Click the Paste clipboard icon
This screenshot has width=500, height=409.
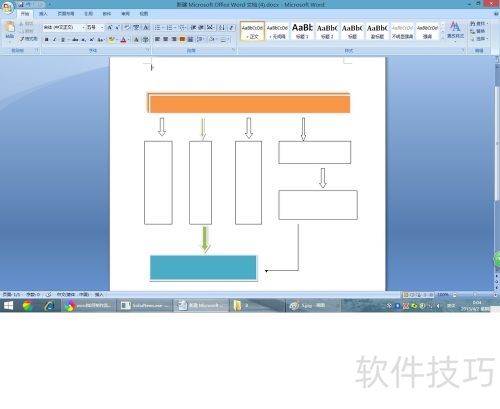[x=10, y=30]
